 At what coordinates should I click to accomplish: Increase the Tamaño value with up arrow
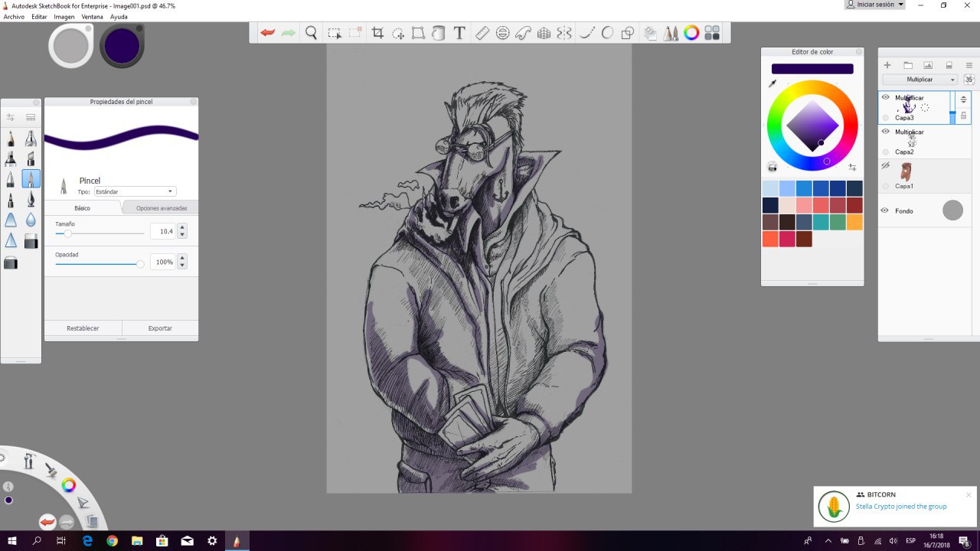tap(182, 227)
